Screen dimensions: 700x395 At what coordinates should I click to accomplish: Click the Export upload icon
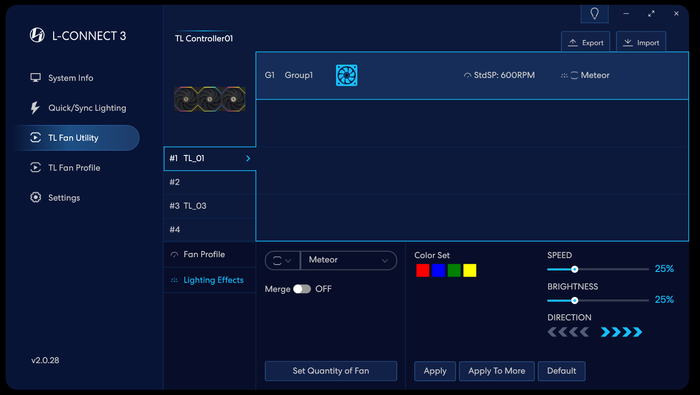pos(573,42)
